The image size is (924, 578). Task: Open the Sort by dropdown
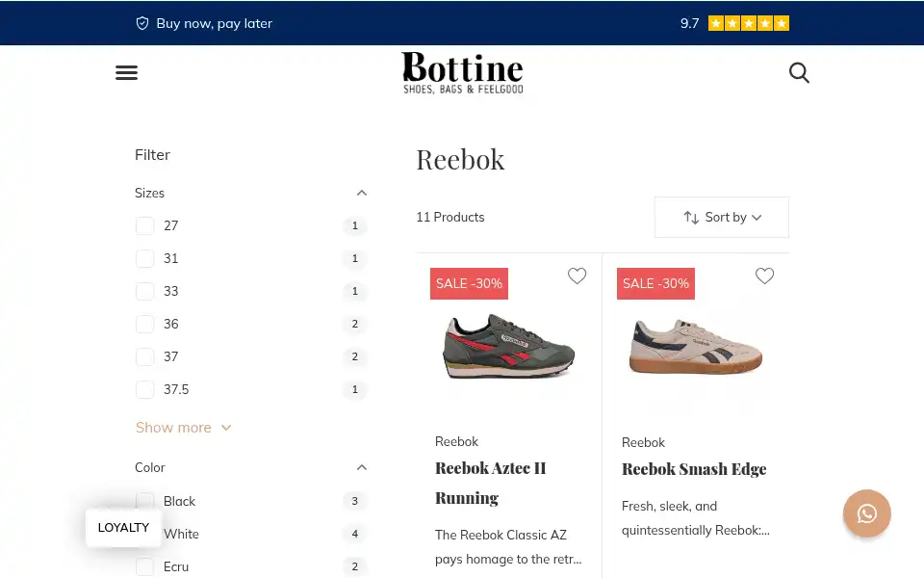coord(721,217)
